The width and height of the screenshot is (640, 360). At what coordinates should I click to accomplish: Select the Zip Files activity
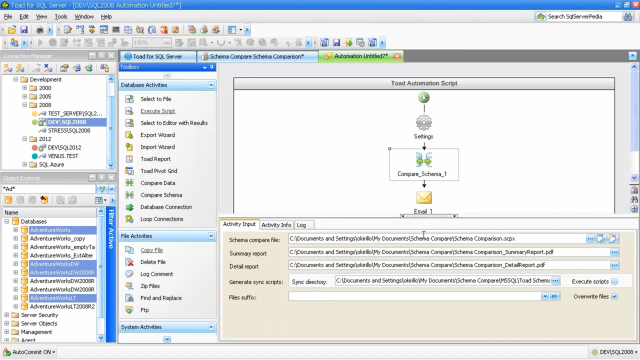pos(150,286)
